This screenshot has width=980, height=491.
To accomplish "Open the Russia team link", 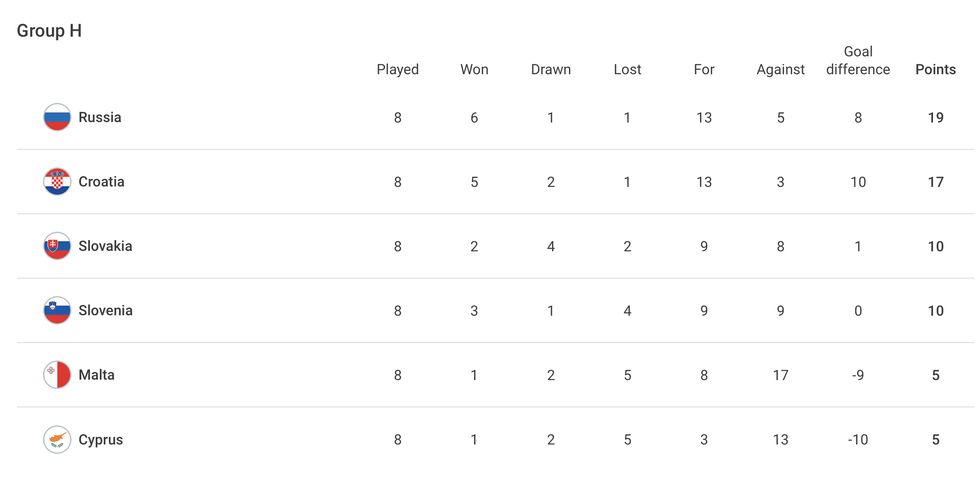I will click(100, 117).
